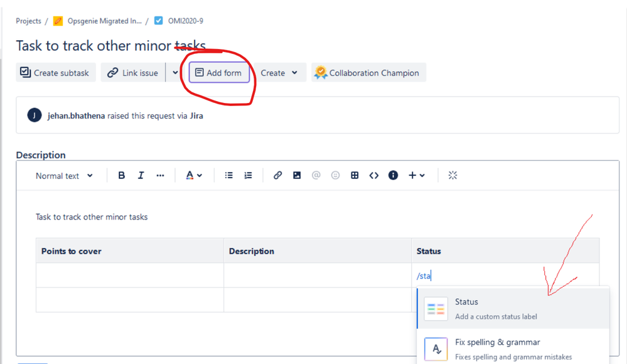Open the text color picker

coord(193,175)
